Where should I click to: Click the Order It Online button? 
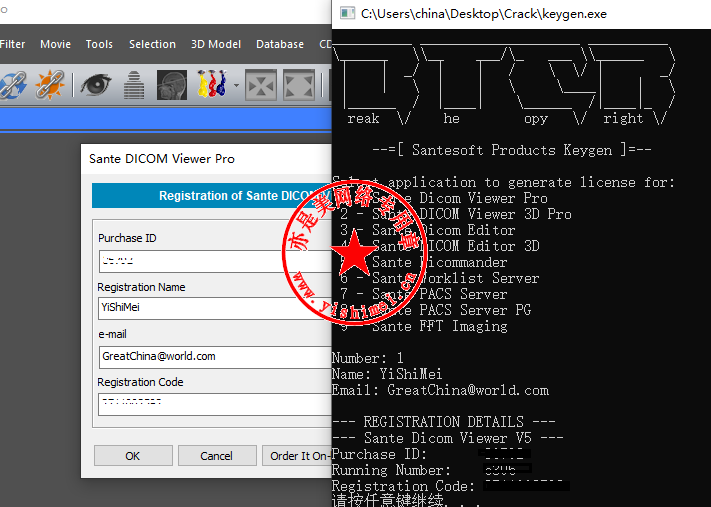pos(297,456)
